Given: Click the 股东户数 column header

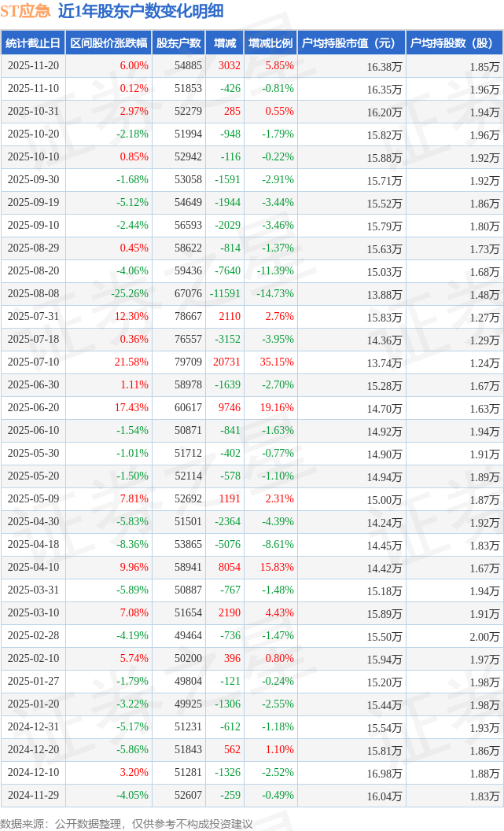Looking at the screenshot, I should [178, 43].
